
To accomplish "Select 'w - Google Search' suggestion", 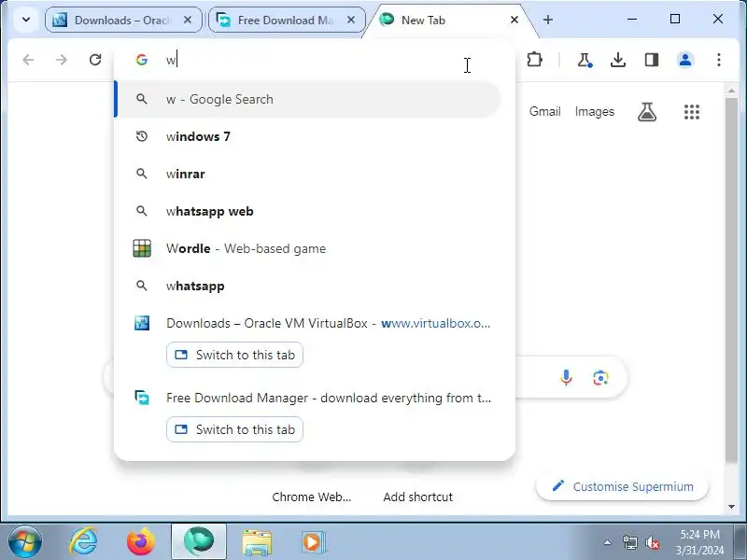I will (x=308, y=99).
